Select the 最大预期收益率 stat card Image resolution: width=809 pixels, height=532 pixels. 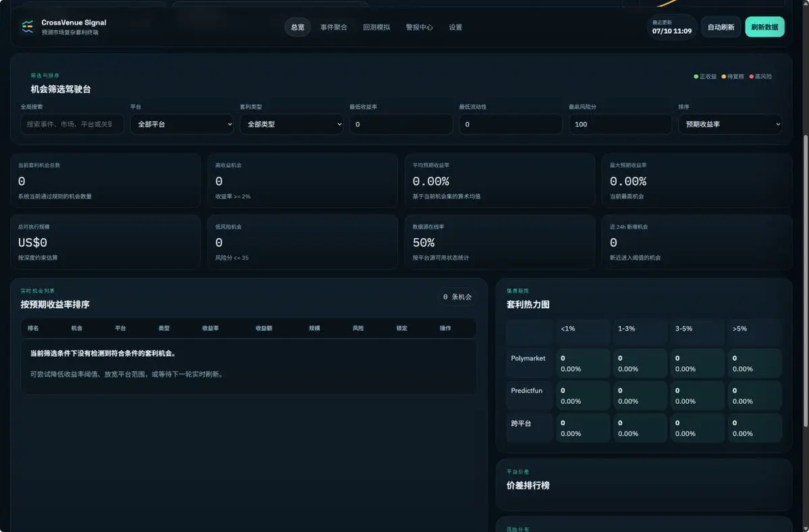coord(697,181)
